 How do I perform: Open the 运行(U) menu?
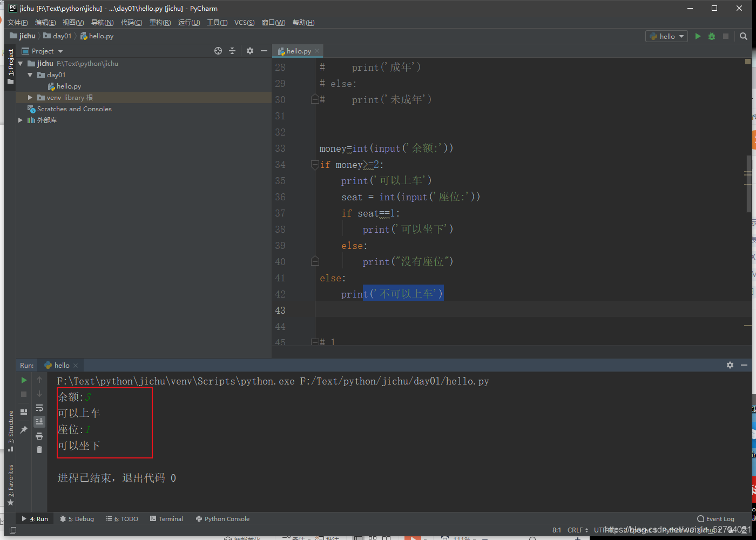coord(189,22)
